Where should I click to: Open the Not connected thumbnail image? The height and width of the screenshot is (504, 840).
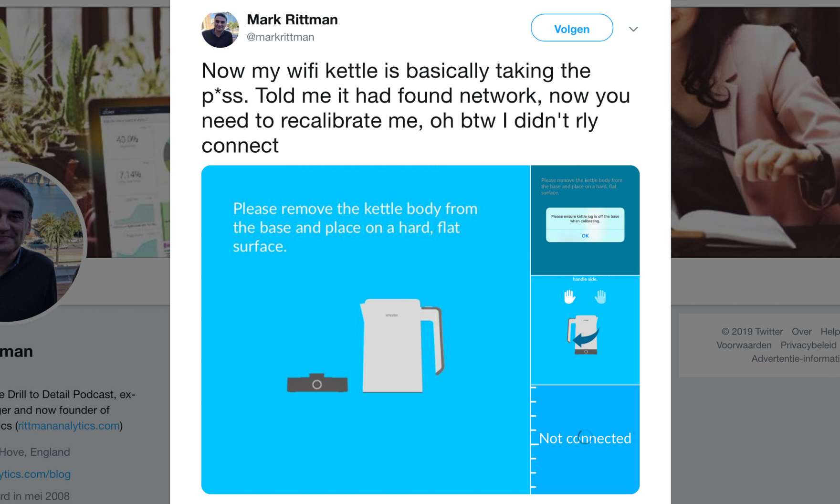[585, 440]
